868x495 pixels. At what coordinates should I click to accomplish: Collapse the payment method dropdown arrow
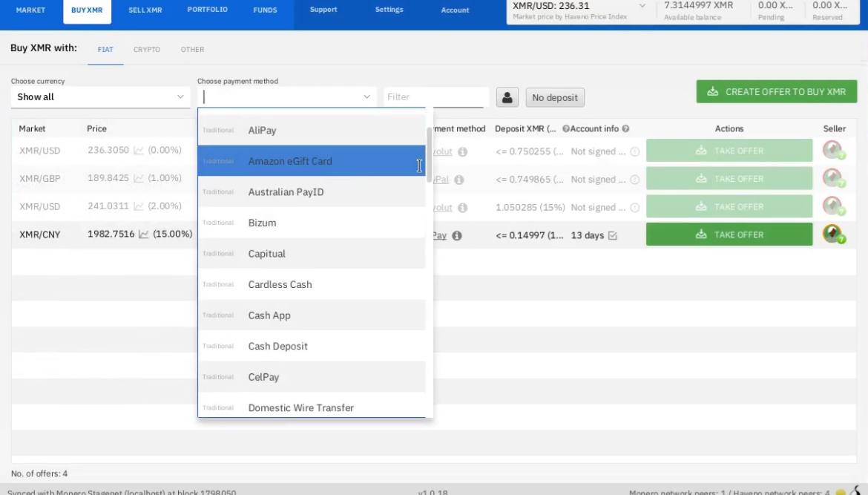(366, 97)
